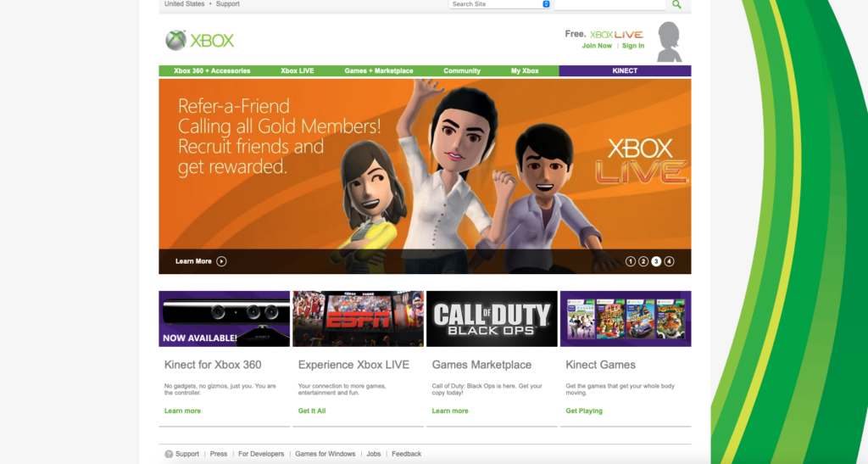The height and width of the screenshot is (464, 868).
Task: Click the Feedback footer link
Action: coord(407,454)
